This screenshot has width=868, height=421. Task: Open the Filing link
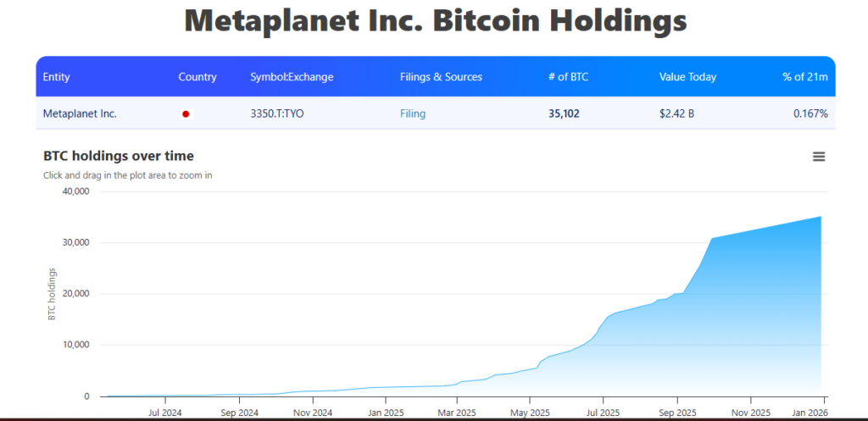[x=413, y=114]
